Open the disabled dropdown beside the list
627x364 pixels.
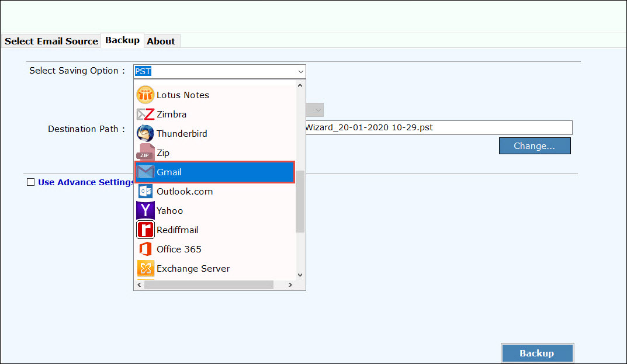click(315, 110)
